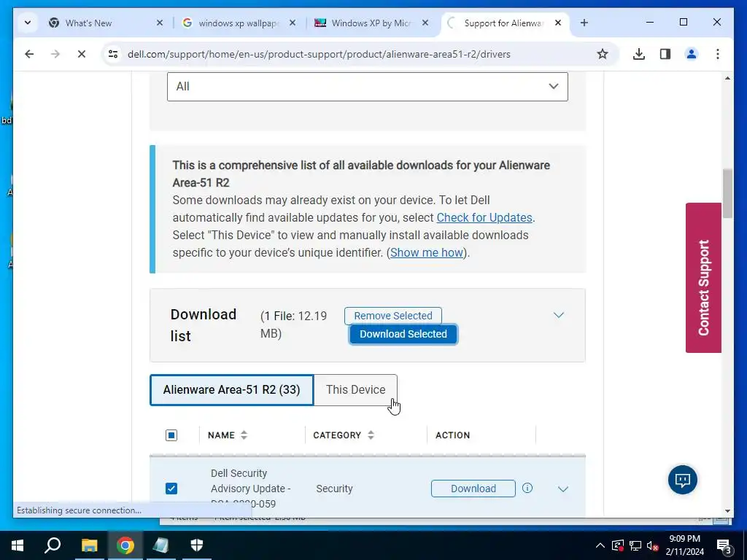Click Remove Selected button
This screenshot has height=560, width=747.
coord(393,316)
